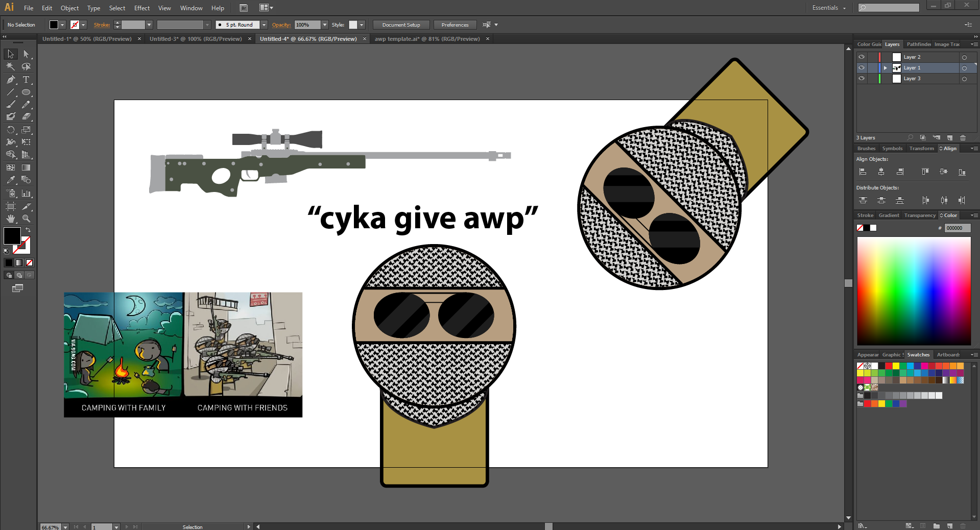
Task: Pick a color from the spectrum ramp
Action: [x=914, y=291]
